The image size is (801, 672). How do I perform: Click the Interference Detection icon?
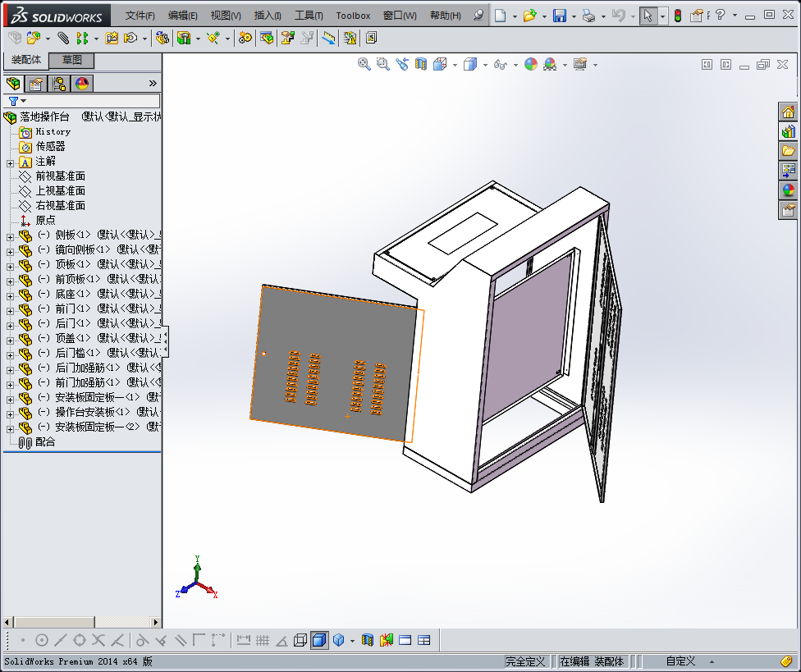[x=328, y=38]
